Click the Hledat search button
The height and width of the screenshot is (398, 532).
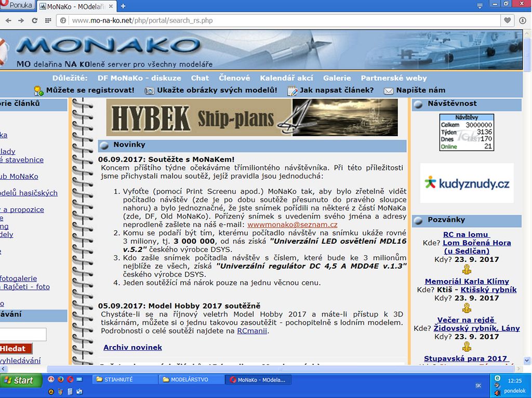(16, 349)
